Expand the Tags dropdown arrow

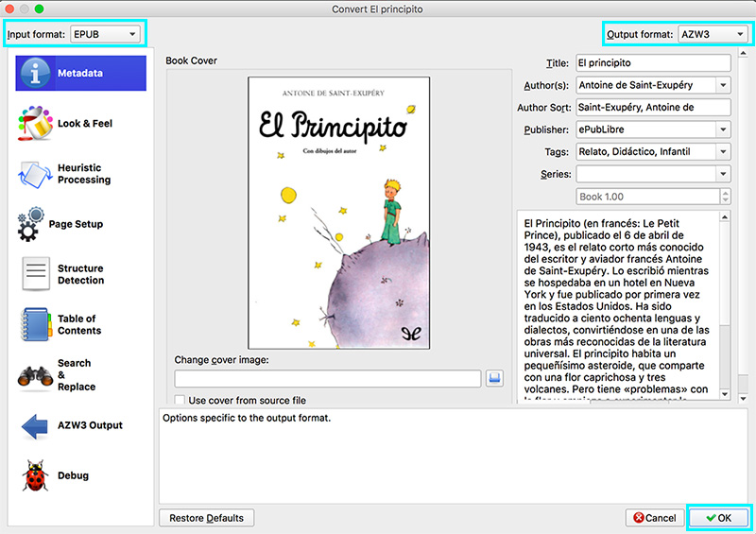(723, 152)
